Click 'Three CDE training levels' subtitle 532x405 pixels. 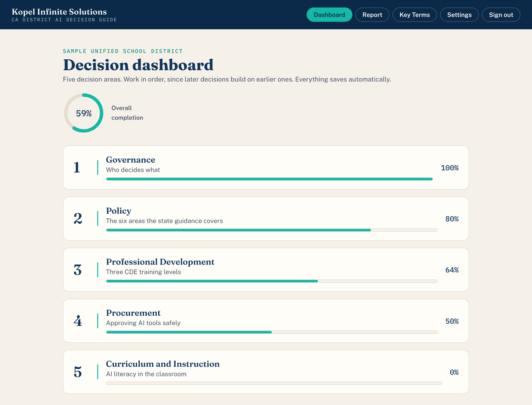click(143, 272)
